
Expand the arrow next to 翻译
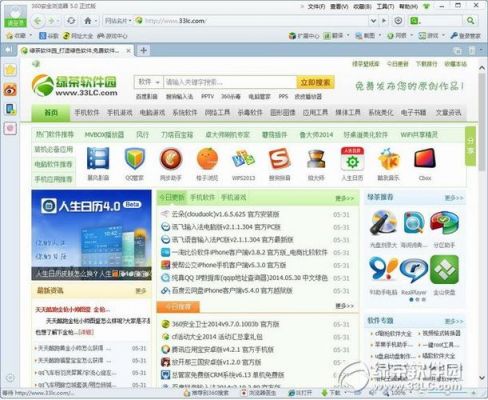point(348,35)
